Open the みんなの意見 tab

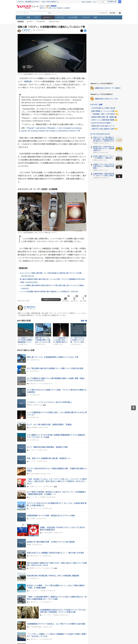coord(73,17)
